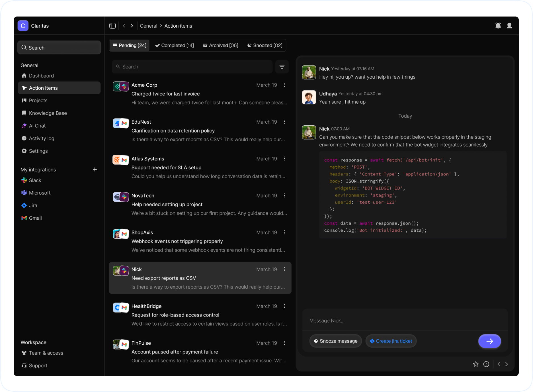Open more options for Nick item
533x392 pixels.
[x=284, y=269]
